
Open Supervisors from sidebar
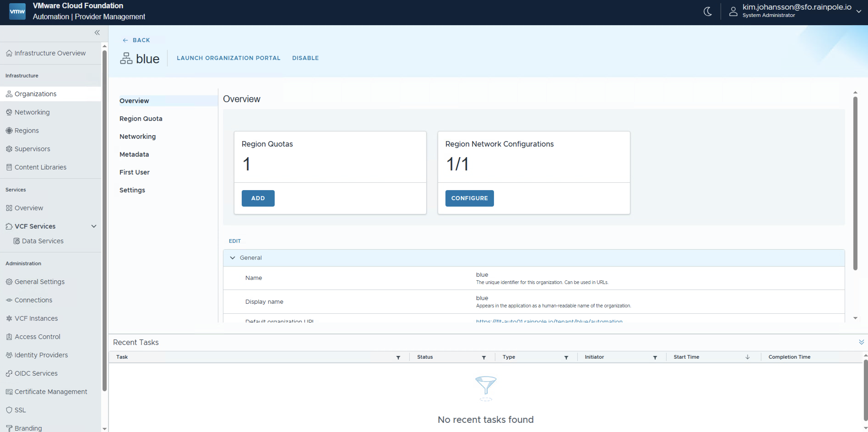(x=32, y=149)
